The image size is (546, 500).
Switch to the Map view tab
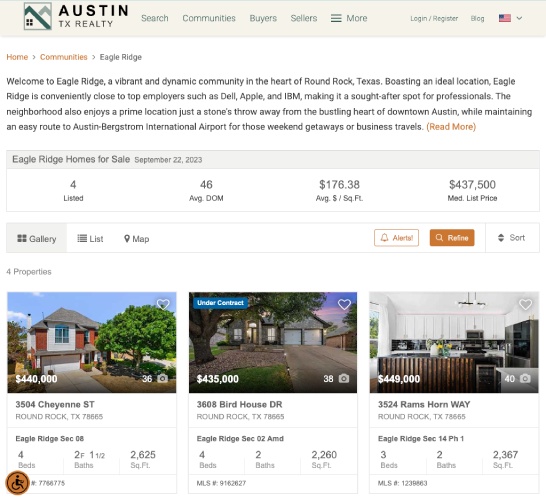136,239
